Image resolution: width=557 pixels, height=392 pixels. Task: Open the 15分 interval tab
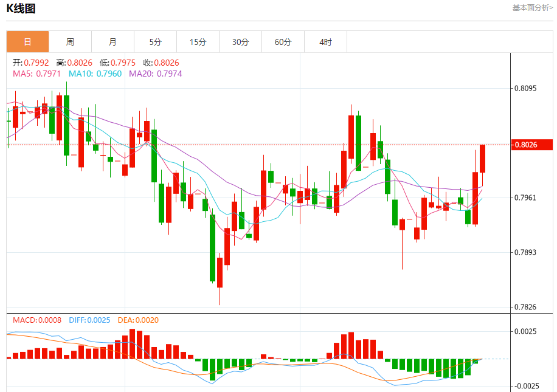(x=198, y=42)
